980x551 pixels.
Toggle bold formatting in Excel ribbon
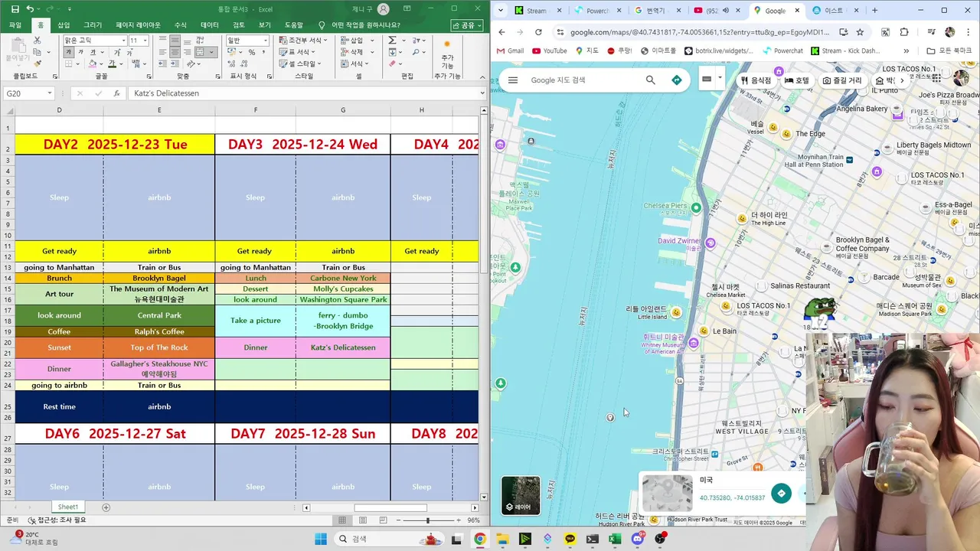click(x=68, y=52)
